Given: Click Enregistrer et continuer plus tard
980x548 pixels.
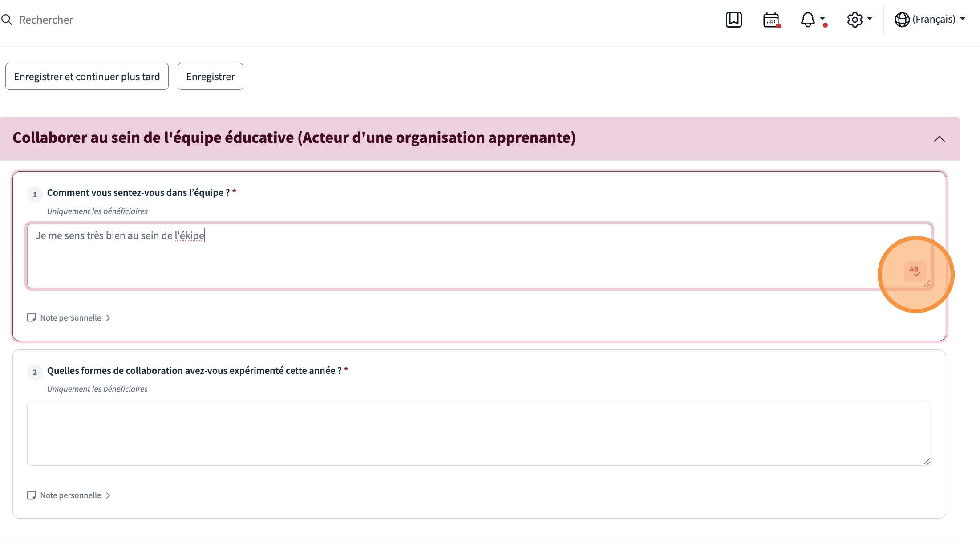Looking at the screenshot, I should pyautogui.click(x=87, y=77).
